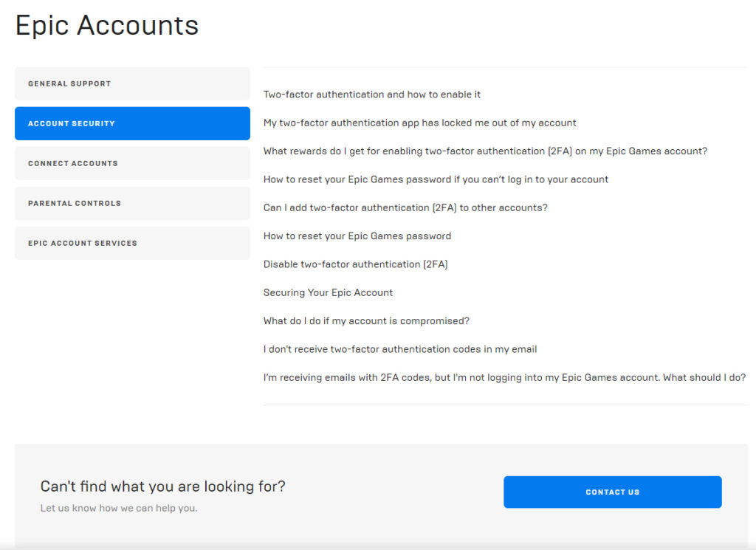Open password reset article for when you can't log in
This screenshot has height=550, width=756.
click(x=436, y=179)
